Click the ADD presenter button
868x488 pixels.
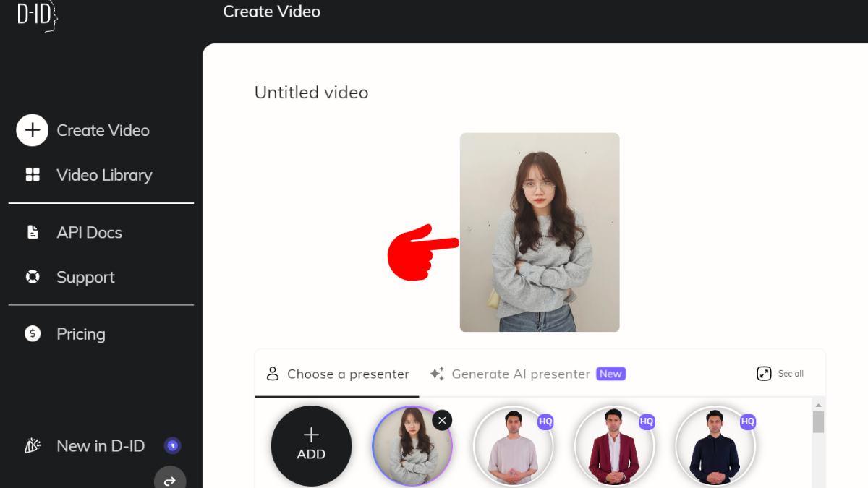pos(311,445)
